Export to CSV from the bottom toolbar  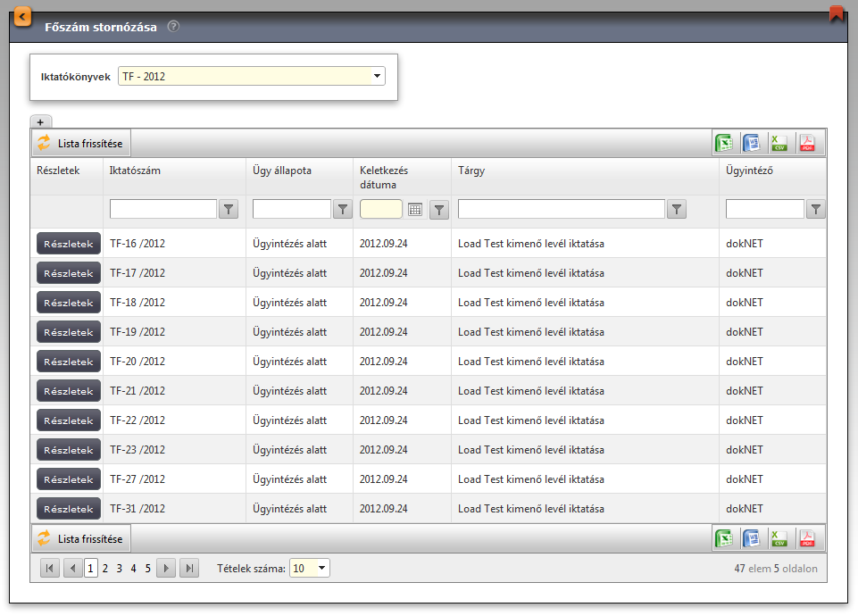coord(779,539)
